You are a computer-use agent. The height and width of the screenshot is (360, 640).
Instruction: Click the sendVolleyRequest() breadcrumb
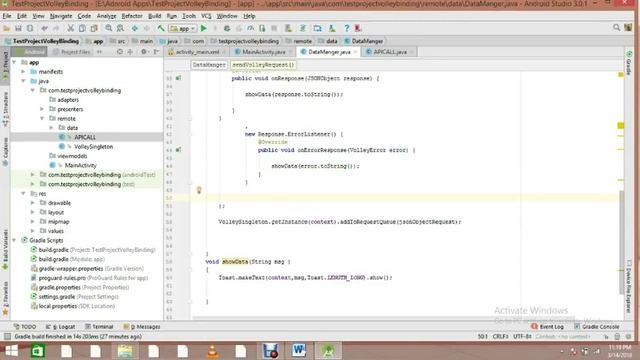263,65
